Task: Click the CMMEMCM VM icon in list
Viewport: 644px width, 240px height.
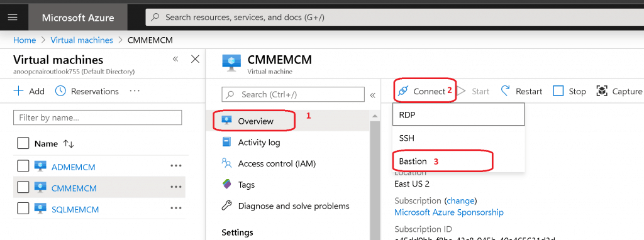Action: click(40, 188)
